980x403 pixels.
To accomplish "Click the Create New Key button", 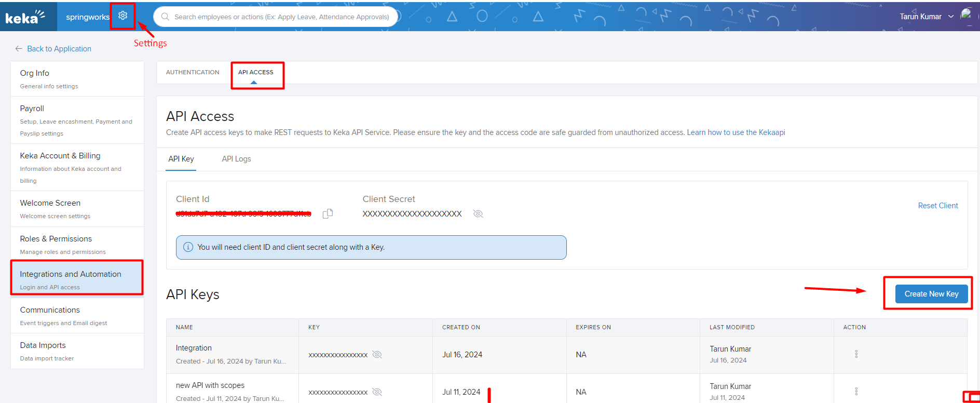I will click(931, 294).
